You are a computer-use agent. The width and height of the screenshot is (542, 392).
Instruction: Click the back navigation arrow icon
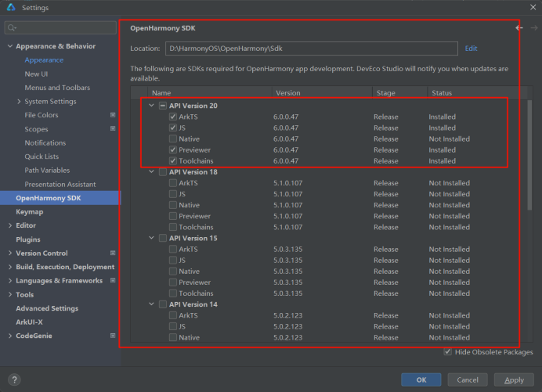[x=519, y=28]
